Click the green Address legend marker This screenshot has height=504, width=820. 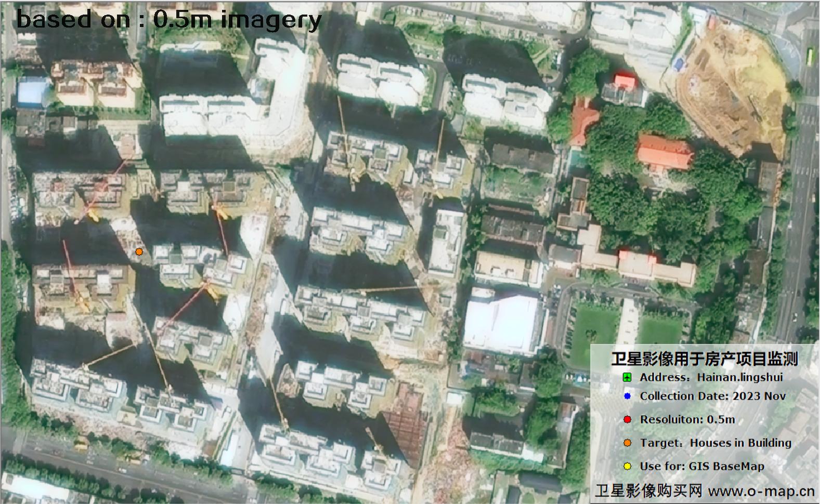coord(627,377)
